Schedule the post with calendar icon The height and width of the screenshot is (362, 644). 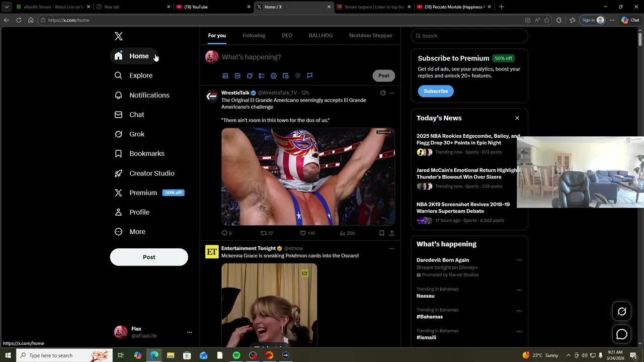click(x=286, y=76)
